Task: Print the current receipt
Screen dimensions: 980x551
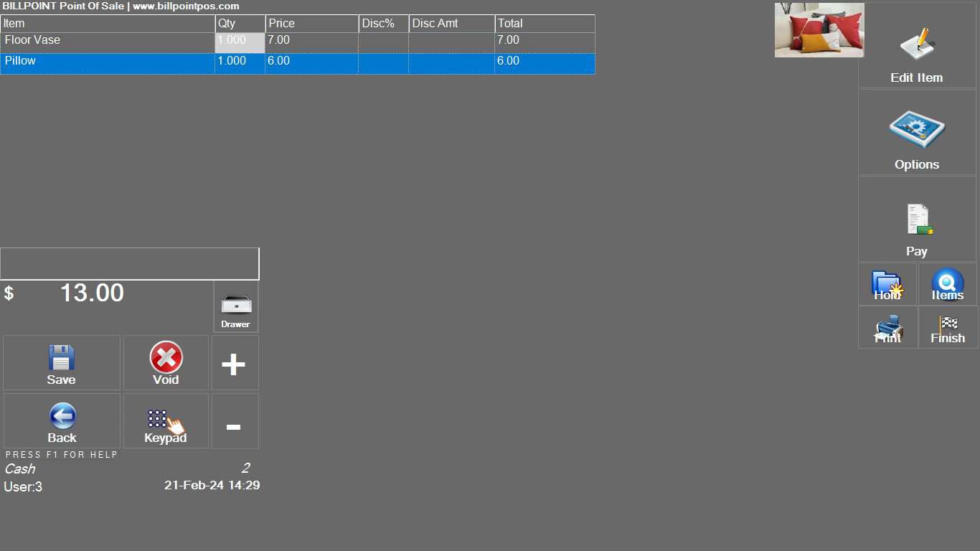Action: (887, 328)
